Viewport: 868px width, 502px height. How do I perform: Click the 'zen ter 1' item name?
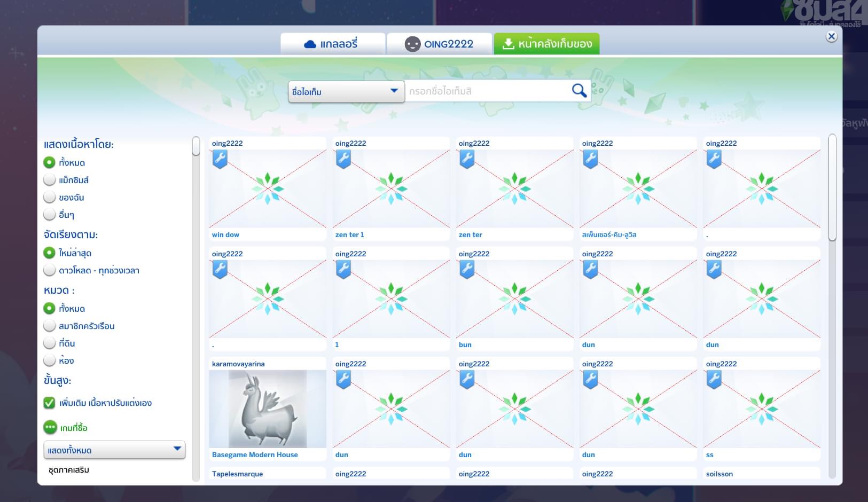tap(349, 235)
